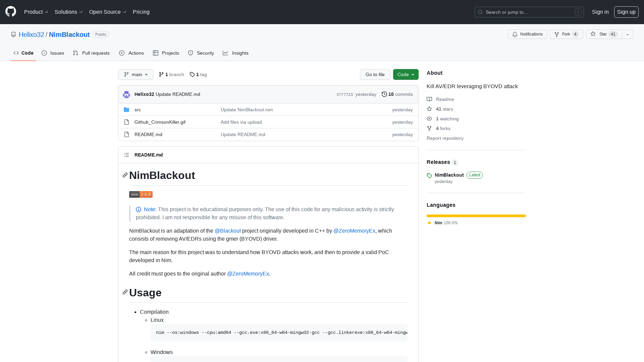The width and height of the screenshot is (644, 362).
Task: Click the yellow Nim language bar
Action: coord(476,216)
